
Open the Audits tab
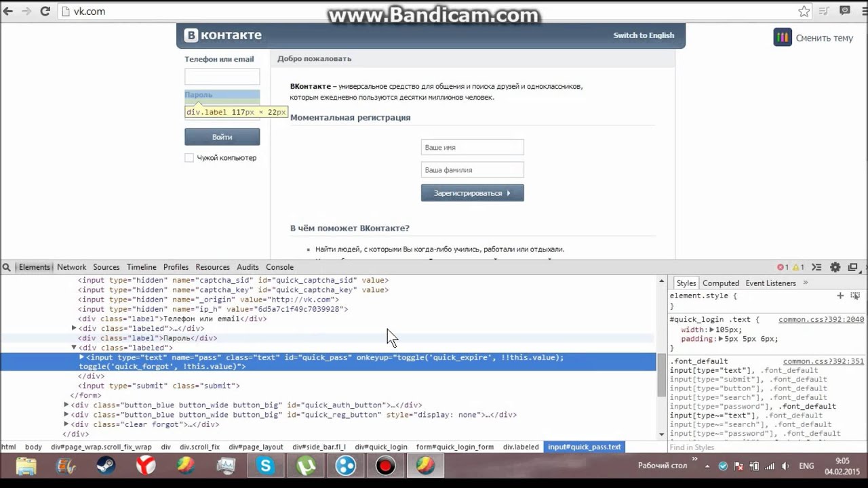(x=248, y=267)
